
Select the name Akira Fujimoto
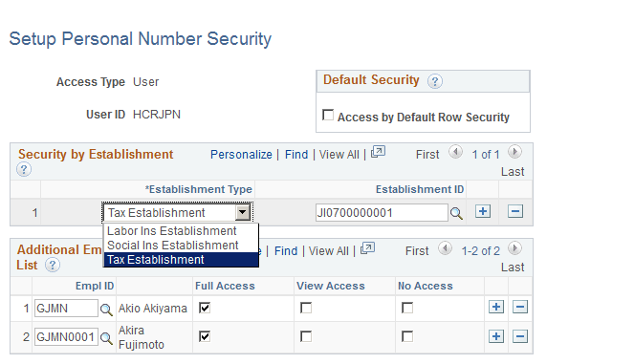point(142,337)
